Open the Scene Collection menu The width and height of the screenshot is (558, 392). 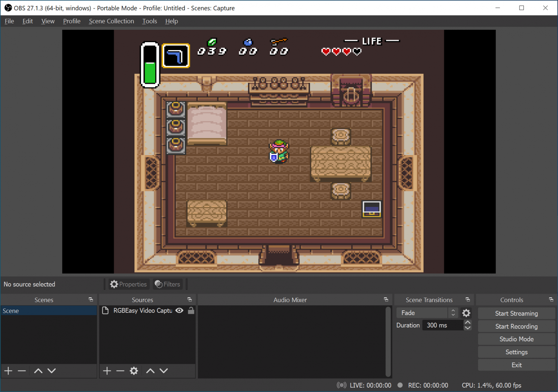click(x=111, y=21)
